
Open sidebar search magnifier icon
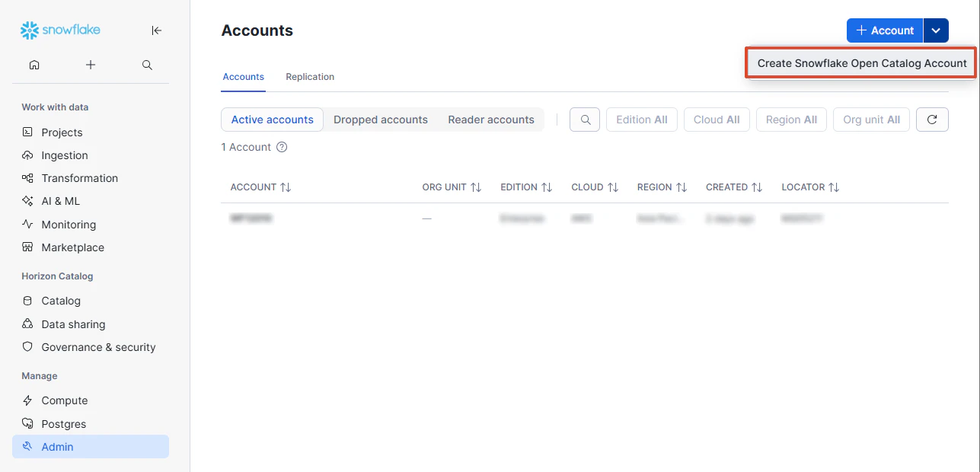click(148, 65)
